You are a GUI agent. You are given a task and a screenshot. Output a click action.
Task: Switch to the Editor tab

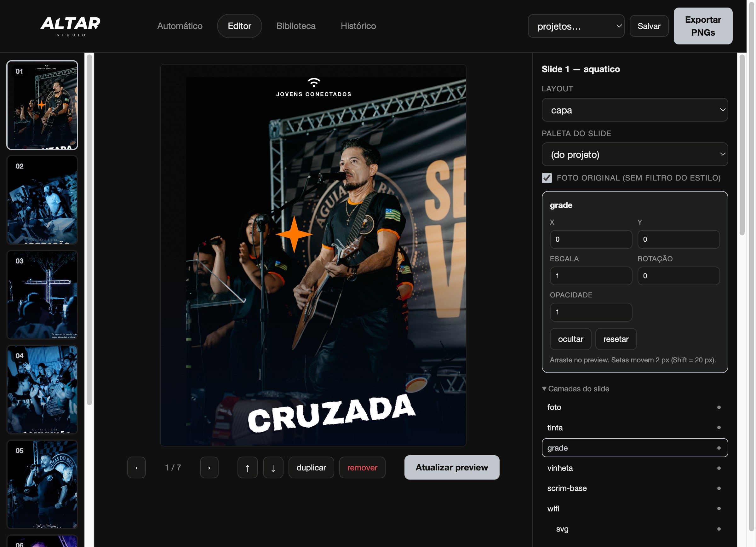[239, 26]
